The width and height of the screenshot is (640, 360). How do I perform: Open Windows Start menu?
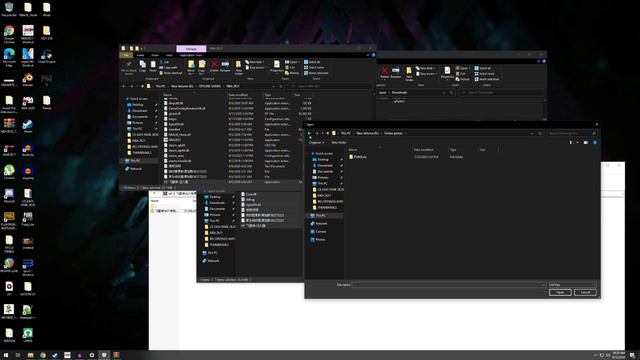6,355
